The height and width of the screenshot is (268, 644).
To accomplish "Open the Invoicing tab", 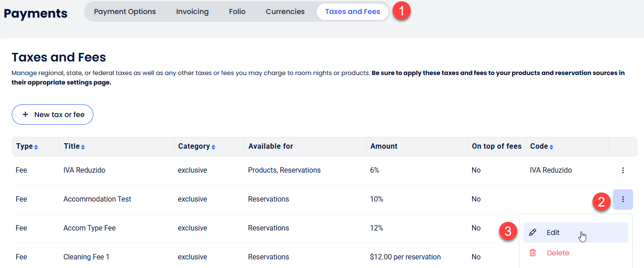I will pyautogui.click(x=192, y=12).
